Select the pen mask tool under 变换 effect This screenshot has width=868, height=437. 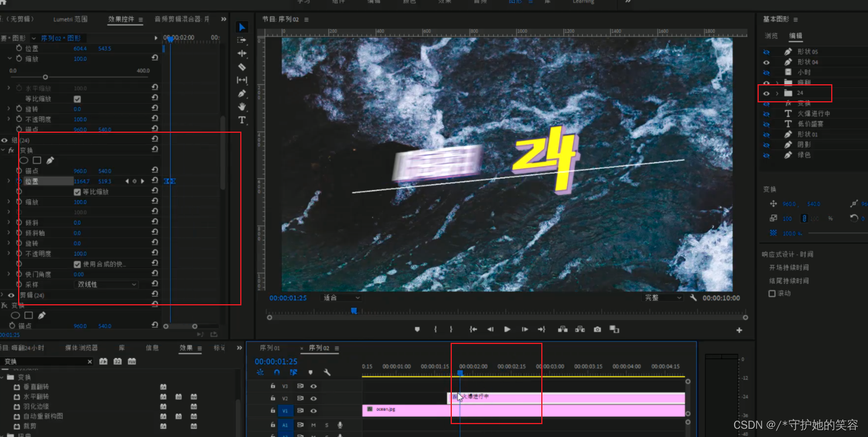pos(50,160)
